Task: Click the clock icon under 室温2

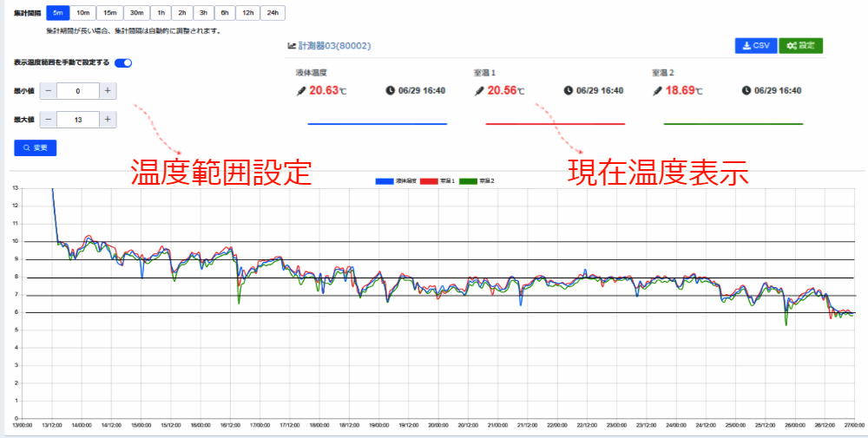Action: pos(747,90)
